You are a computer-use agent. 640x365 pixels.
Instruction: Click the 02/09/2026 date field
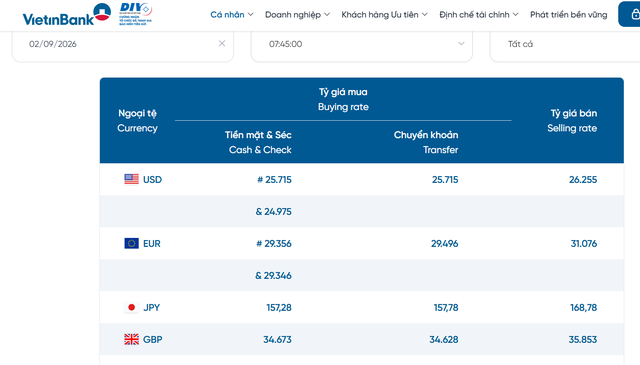(123, 44)
